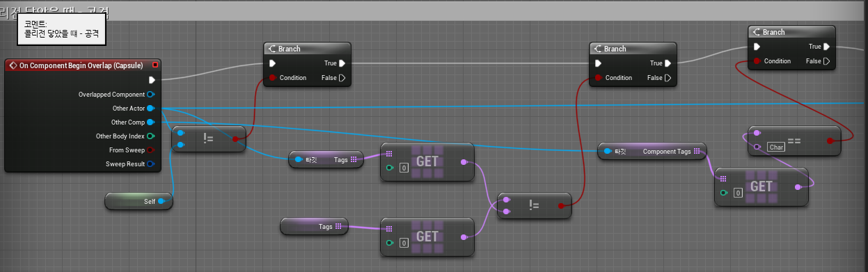Image resolution: width=868 pixels, height=272 pixels.
Task: Click the first Branch's Condition pin
Action: [x=272, y=78]
